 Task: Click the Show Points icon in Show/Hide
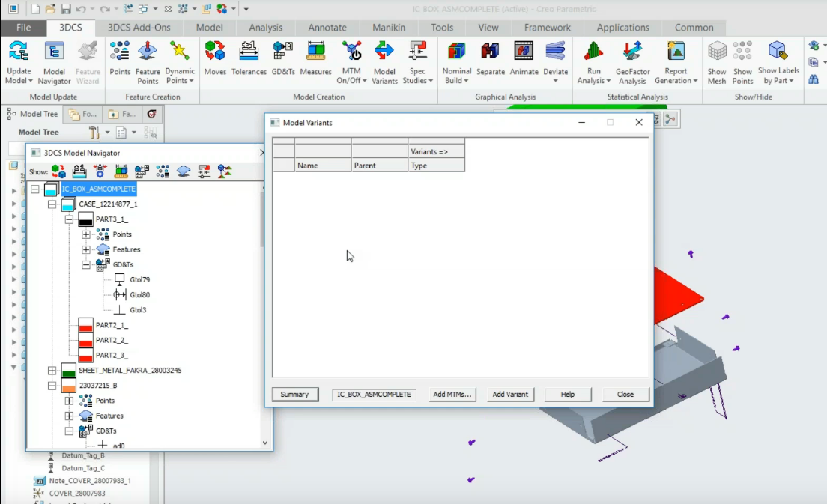point(742,52)
